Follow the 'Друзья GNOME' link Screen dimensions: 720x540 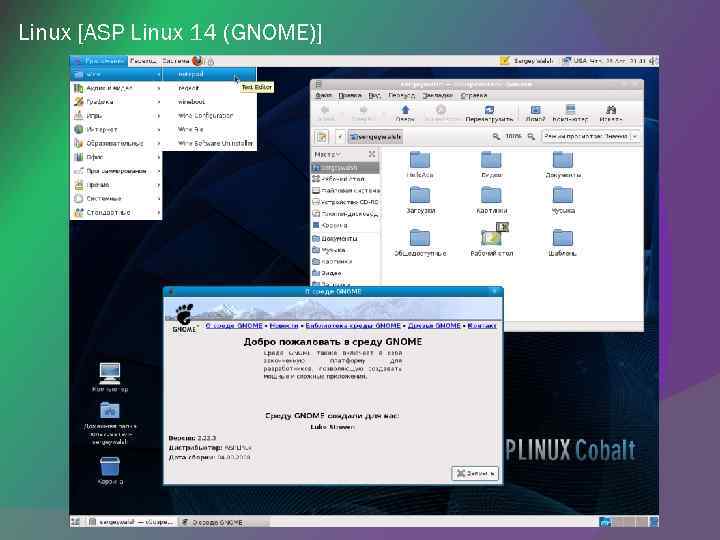[x=434, y=326]
